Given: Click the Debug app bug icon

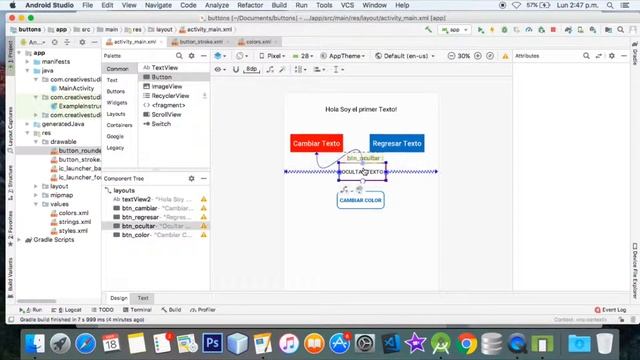Looking at the screenshot, I should tap(504, 30).
